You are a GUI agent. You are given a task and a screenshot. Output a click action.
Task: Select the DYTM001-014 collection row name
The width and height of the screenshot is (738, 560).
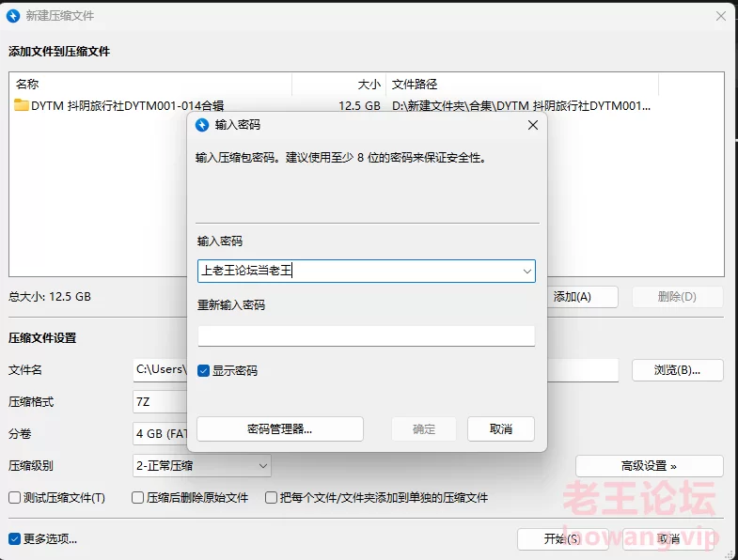pyautogui.click(x=128, y=106)
